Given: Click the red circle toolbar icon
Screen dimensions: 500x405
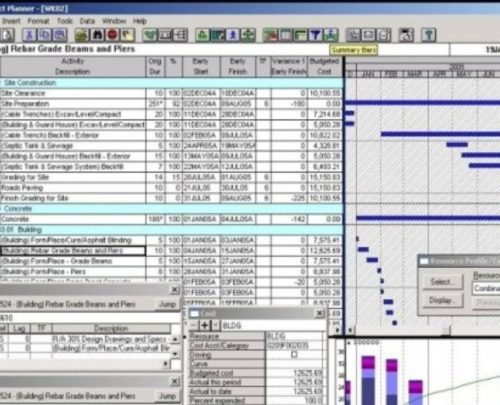Looking at the screenshot, I should 112,35.
